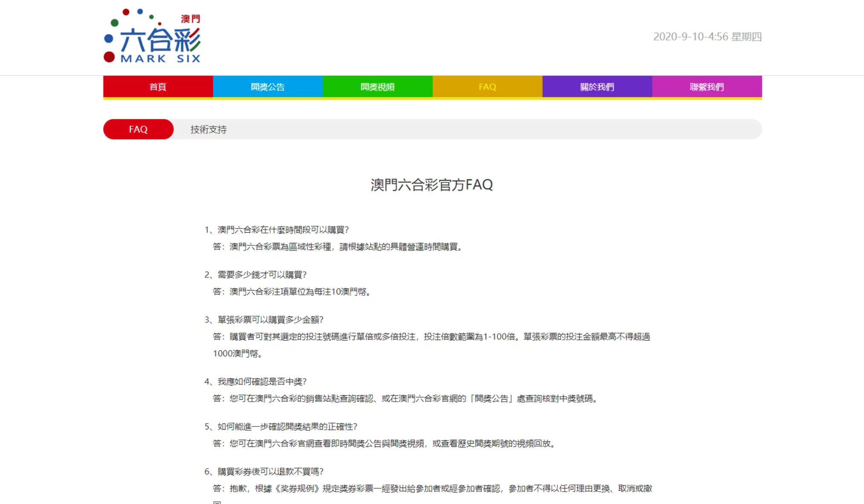
Task: Click the Macau Mark Six logo
Action: click(152, 37)
